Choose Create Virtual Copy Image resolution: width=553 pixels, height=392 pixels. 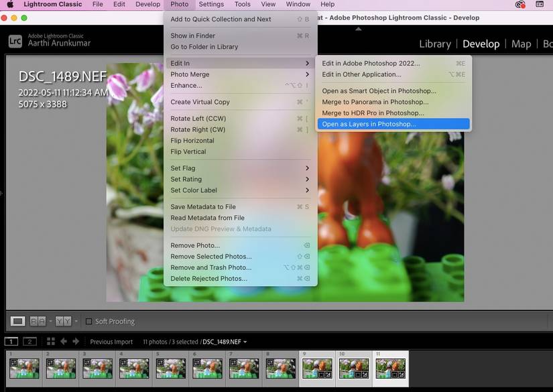240,102
